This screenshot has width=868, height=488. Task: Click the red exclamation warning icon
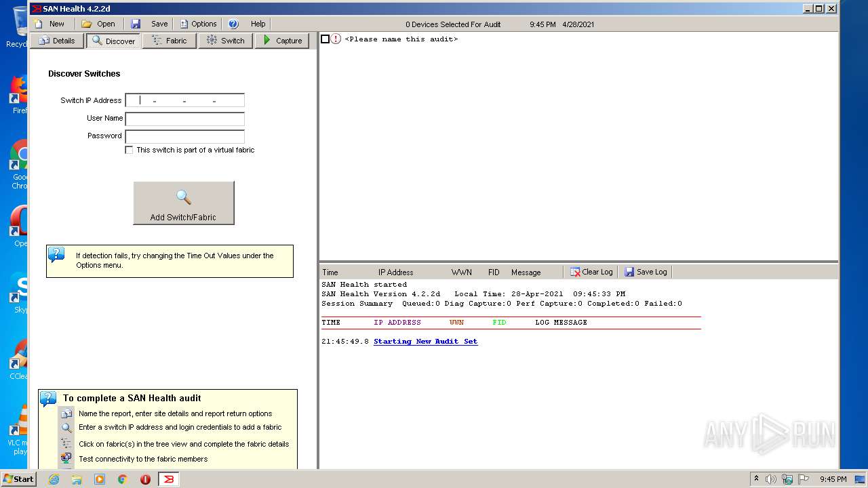click(x=336, y=39)
